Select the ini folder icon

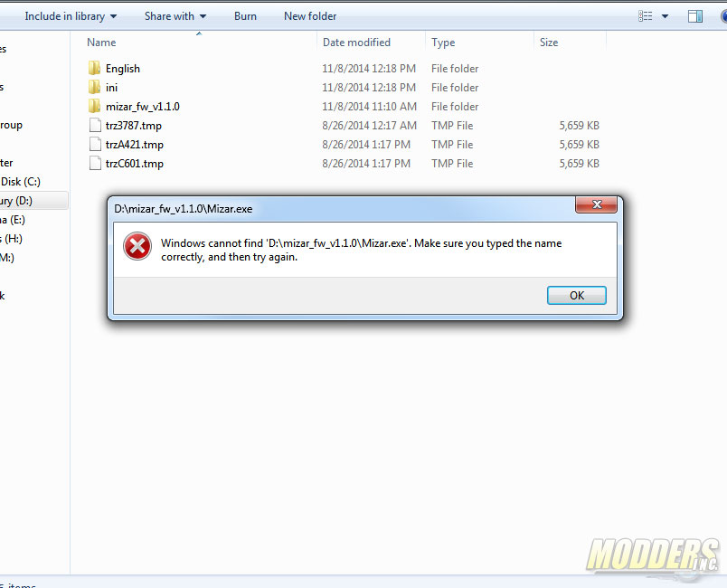pos(94,87)
